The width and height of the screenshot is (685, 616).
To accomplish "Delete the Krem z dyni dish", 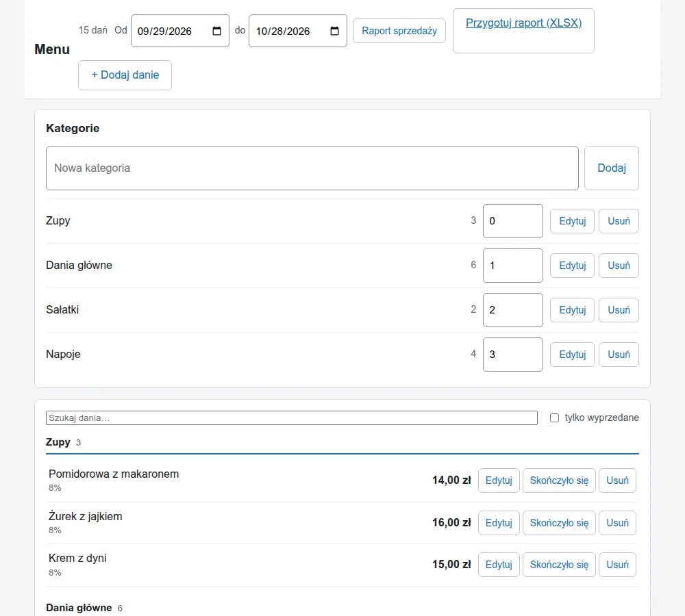I will point(617,565).
